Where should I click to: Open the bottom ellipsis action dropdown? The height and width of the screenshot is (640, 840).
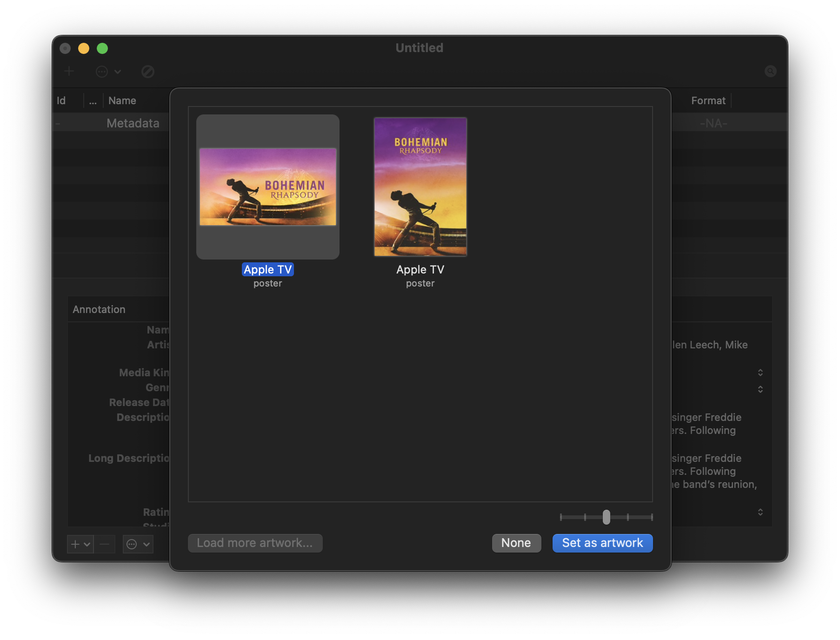pos(138,544)
